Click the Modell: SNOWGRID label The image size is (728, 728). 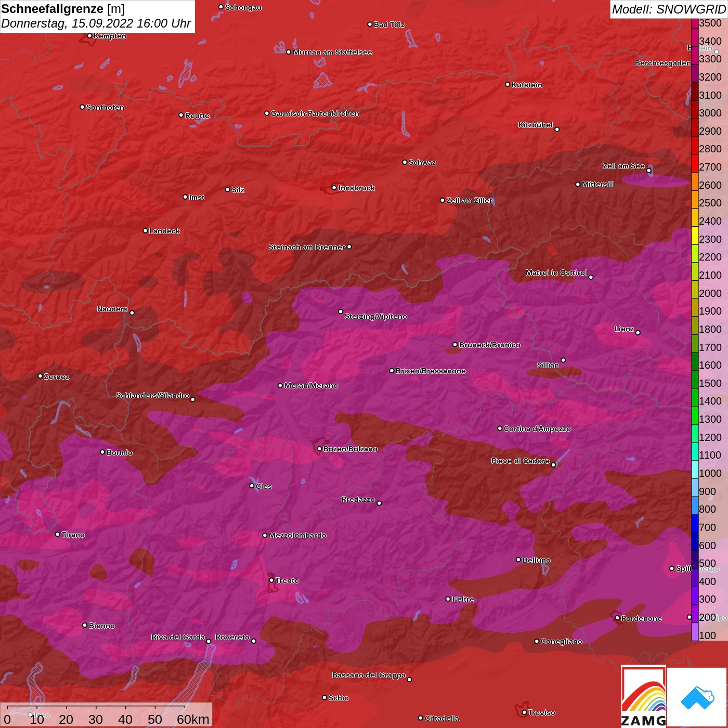click(x=669, y=9)
